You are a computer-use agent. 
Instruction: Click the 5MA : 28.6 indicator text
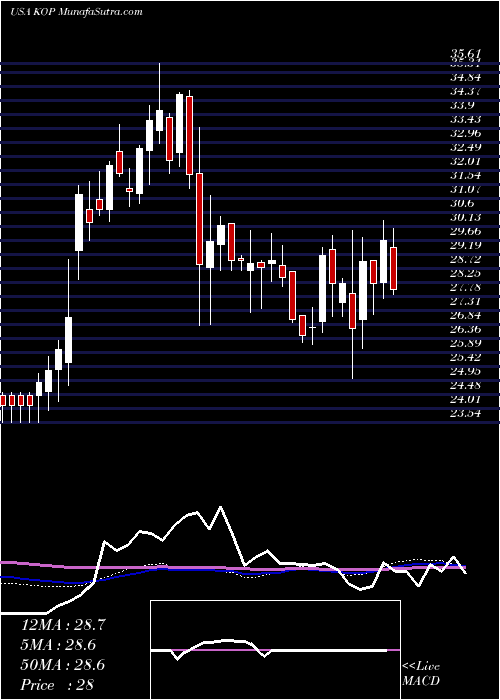click(x=58, y=645)
